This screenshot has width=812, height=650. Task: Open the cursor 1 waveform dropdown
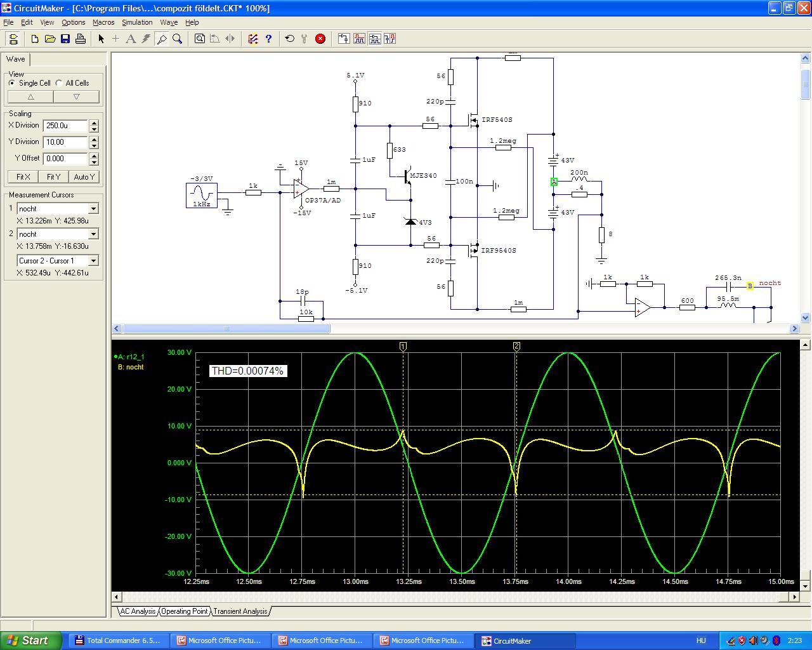pyautogui.click(x=93, y=209)
